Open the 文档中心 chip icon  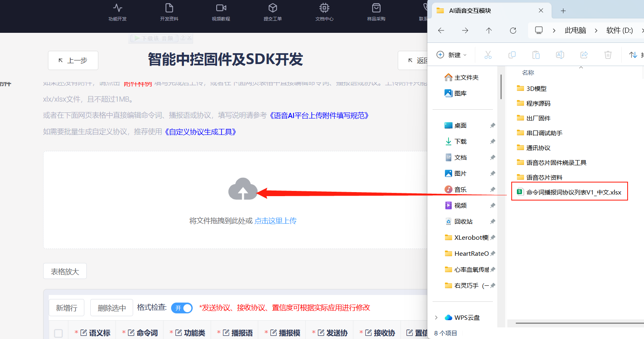(x=324, y=8)
